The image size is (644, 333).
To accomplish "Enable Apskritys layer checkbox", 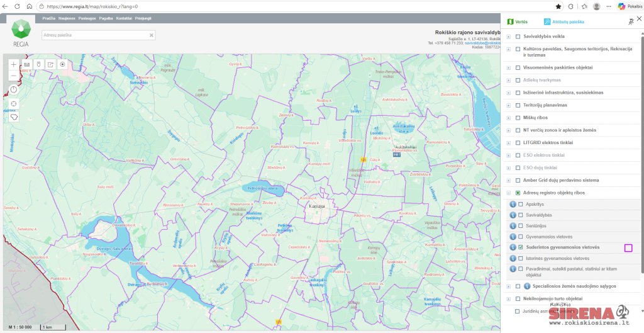I will (521, 204).
